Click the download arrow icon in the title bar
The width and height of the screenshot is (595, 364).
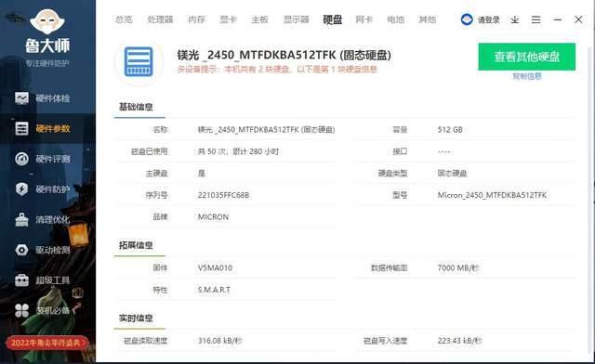click(x=514, y=19)
